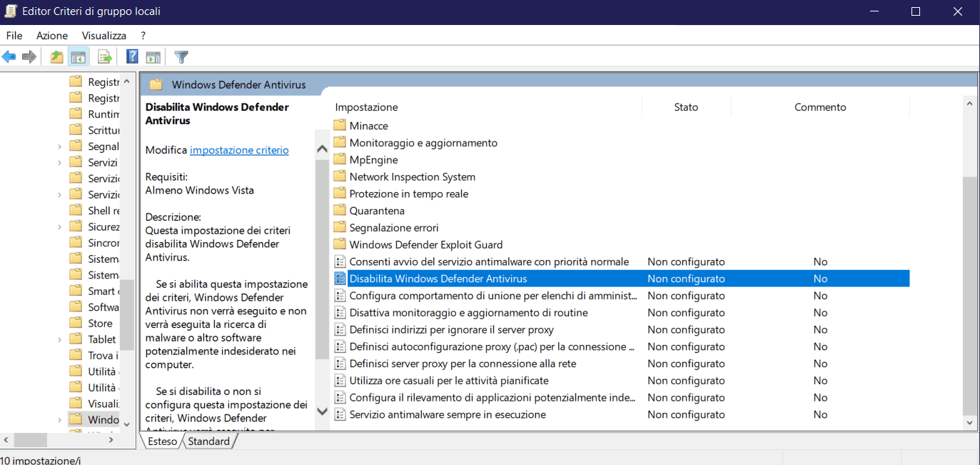
Task: Expand the Sicurez tree node
Action: pyautogui.click(x=60, y=226)
